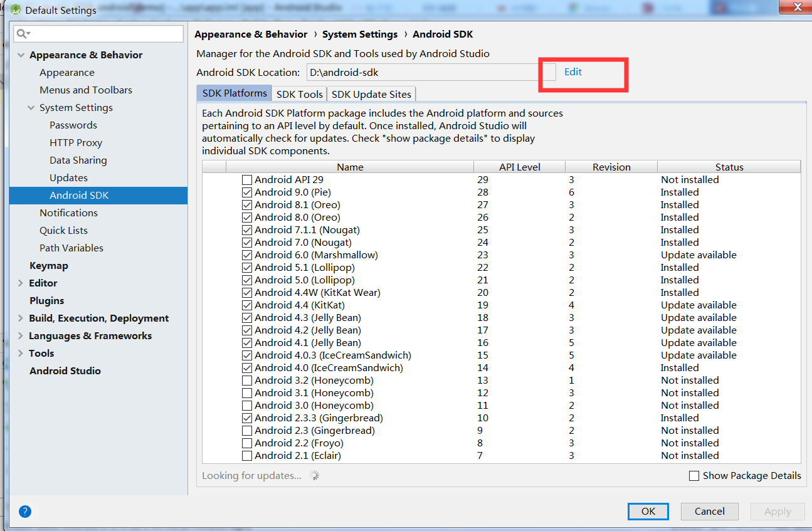Uncheck Android 9.0 (Pie) checkbox

247,192
